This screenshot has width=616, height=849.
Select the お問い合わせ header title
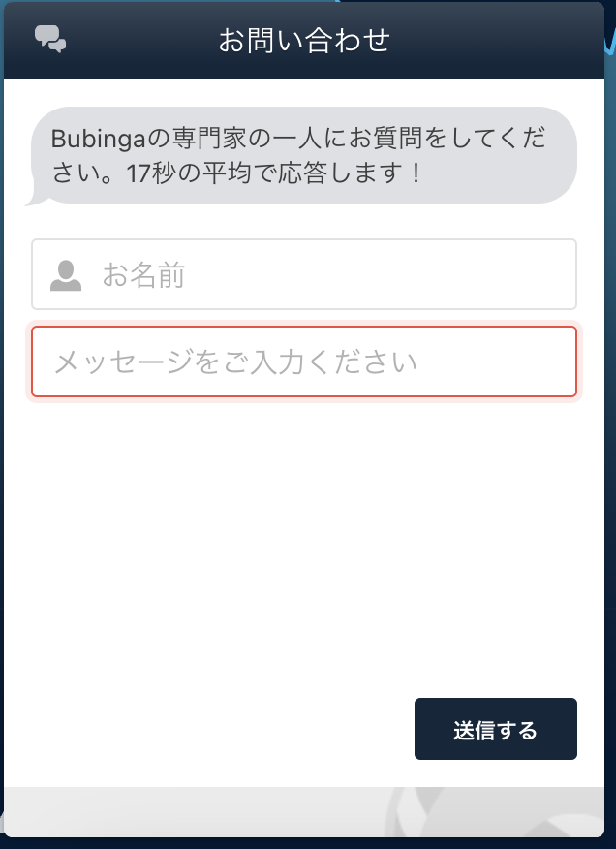click(x=304, y=40)
